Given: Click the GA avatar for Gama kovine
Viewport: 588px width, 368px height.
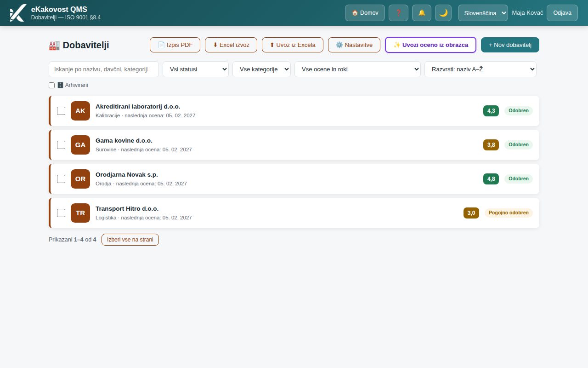Looking at the screenshot, I should pyautogui.click(x=80, y=145).
